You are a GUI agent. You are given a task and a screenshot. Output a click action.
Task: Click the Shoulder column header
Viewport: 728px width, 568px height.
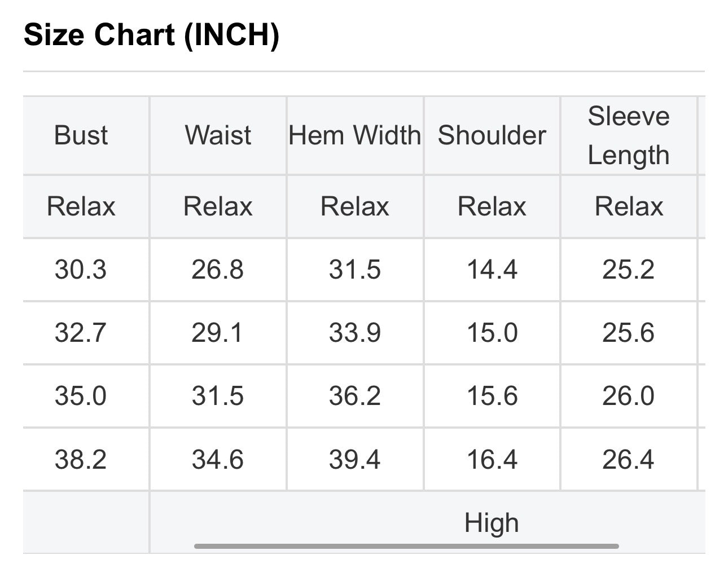click(x=492, y=135)
